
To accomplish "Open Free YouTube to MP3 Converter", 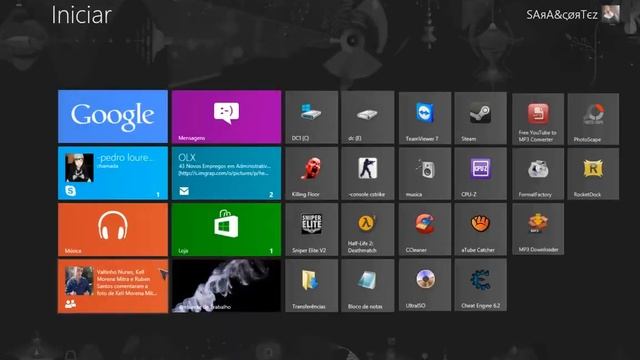I will tap(538, 119).
